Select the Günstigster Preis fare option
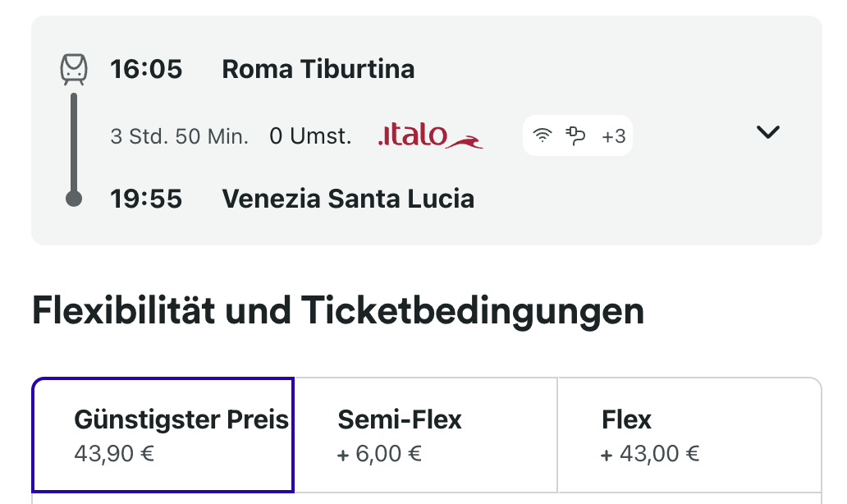 click(x=163, y=434)
